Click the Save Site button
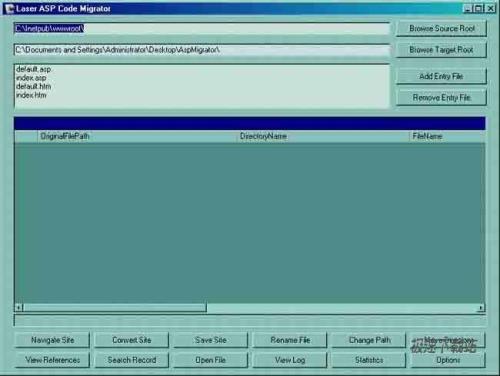500x376 pixels. click(x=211, y=340)
